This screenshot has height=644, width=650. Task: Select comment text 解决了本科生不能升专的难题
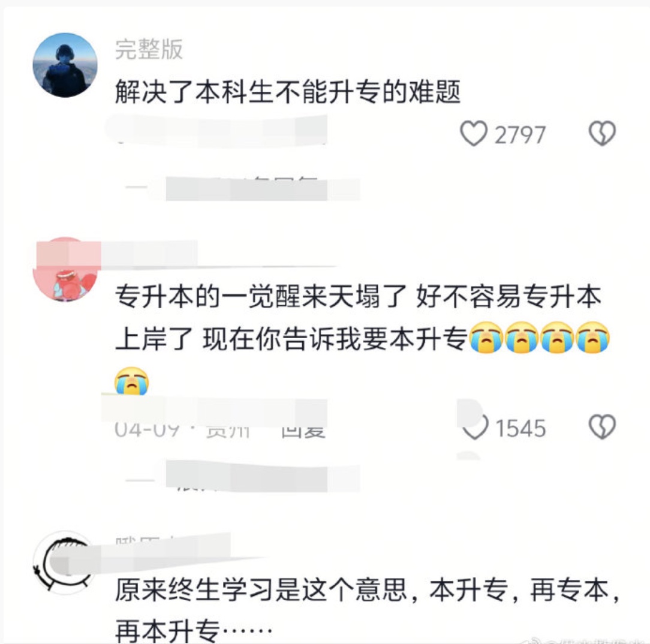tap(288, 92)
